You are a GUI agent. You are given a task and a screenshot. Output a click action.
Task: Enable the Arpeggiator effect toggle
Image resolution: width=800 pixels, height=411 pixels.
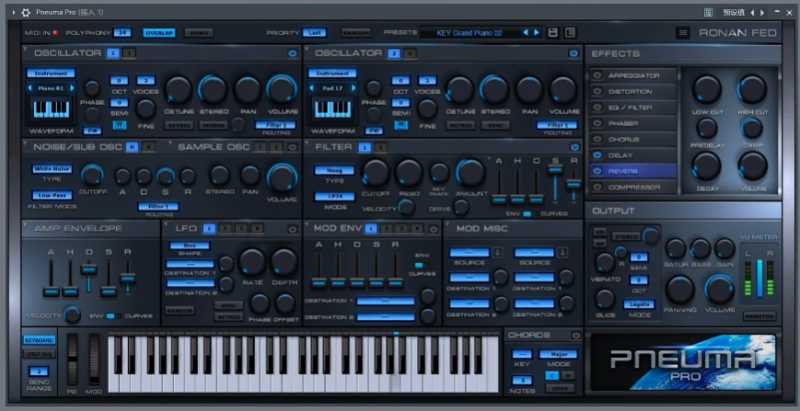coord(598,75)
